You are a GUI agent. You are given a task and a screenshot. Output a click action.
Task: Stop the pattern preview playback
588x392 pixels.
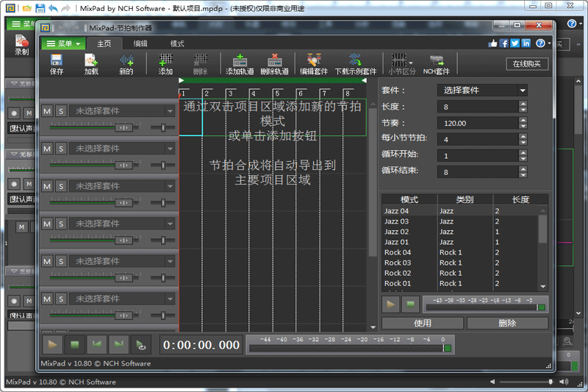[410, 304]
